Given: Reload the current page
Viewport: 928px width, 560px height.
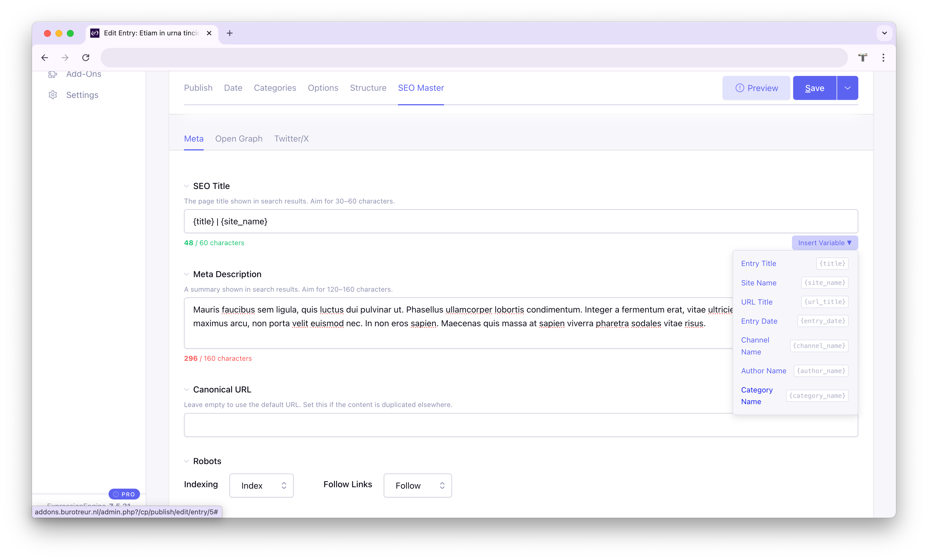Looking at the screenshot, I should tap(85, 57).
